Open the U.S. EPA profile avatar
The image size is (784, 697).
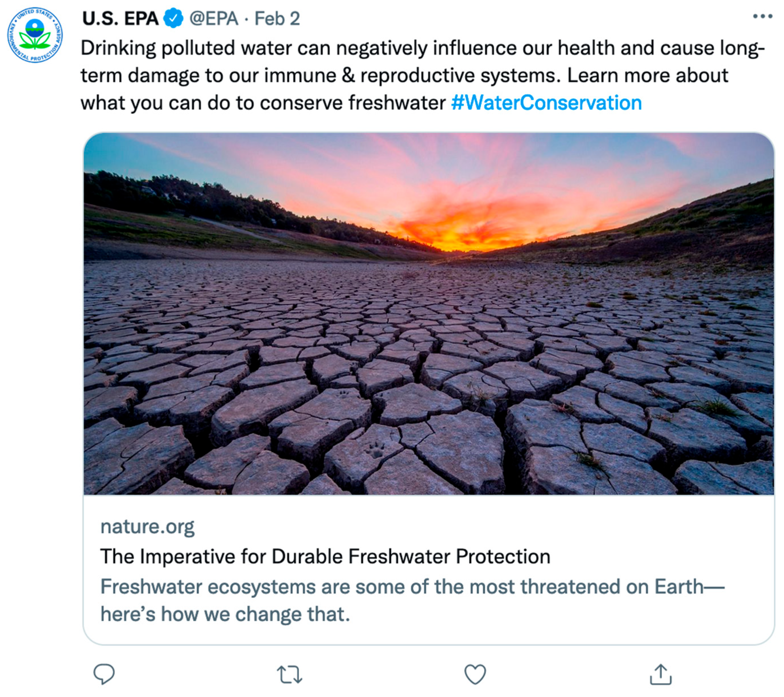point(34,34)
